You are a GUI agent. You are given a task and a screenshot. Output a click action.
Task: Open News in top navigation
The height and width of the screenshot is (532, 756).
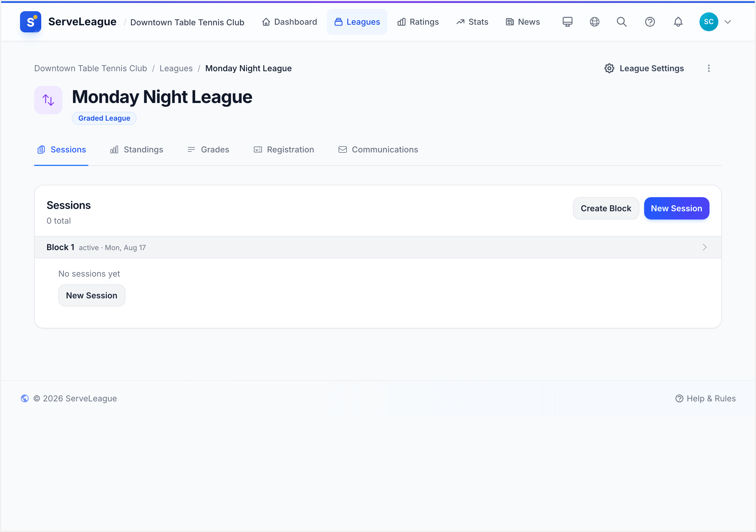coord(523,22)
